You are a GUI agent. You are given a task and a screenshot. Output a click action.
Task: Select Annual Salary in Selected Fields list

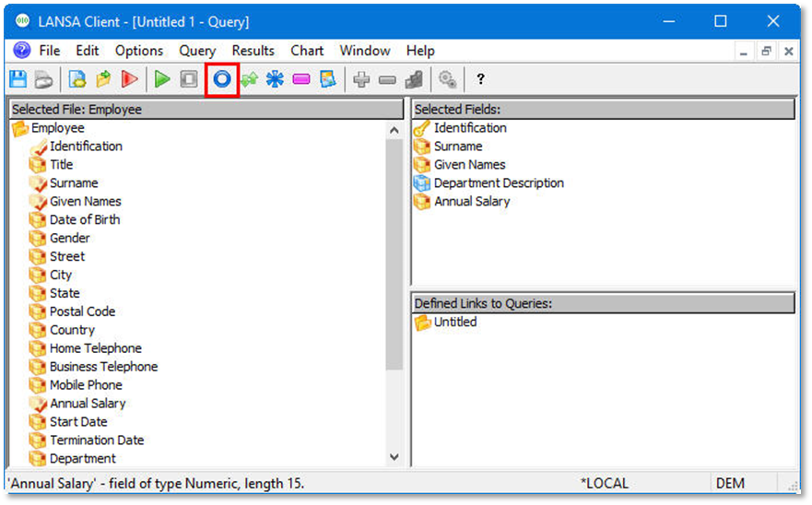[472, 202]
